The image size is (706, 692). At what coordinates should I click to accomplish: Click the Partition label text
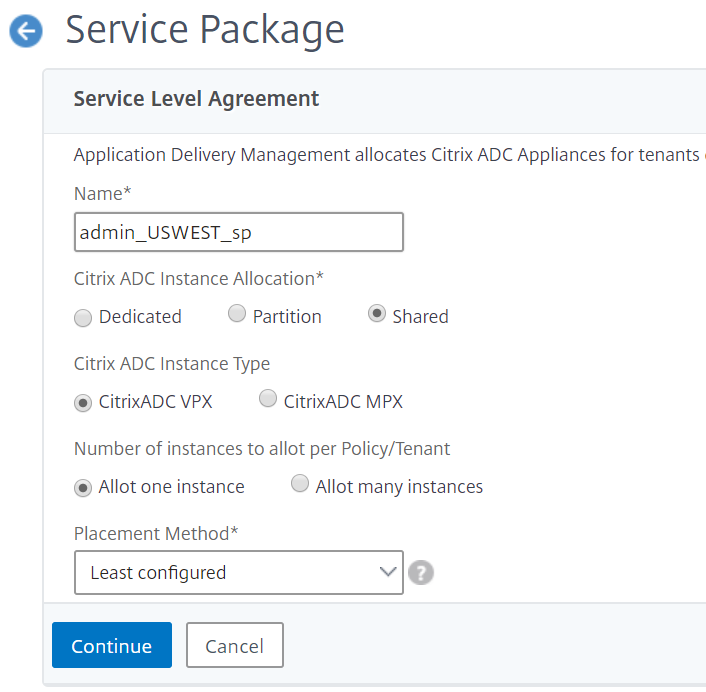tap(287, 317)
